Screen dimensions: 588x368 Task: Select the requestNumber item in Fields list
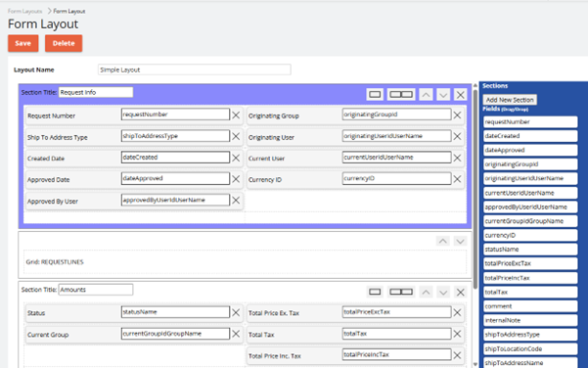(530, 122)
